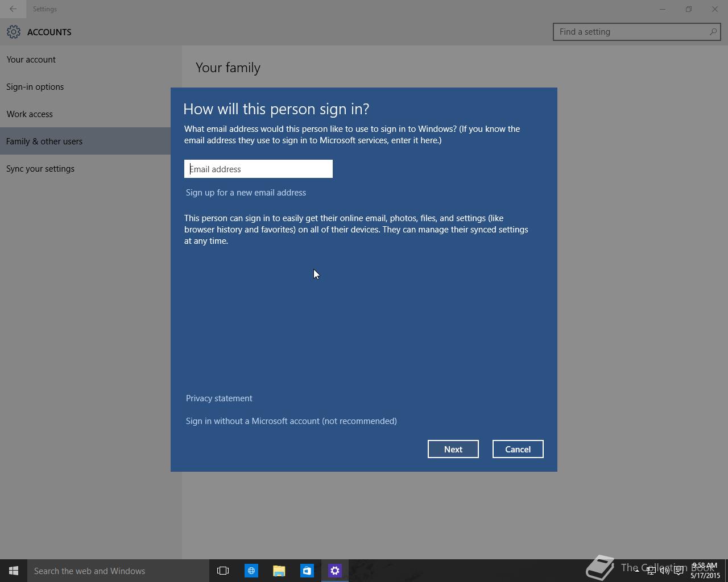
Task: Click the Your family heading
Action: click(228, 68)
